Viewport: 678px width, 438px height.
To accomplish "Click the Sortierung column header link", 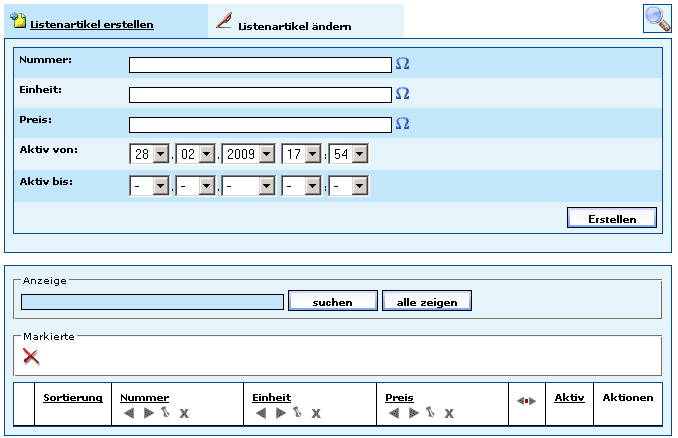I will point(73,397).
